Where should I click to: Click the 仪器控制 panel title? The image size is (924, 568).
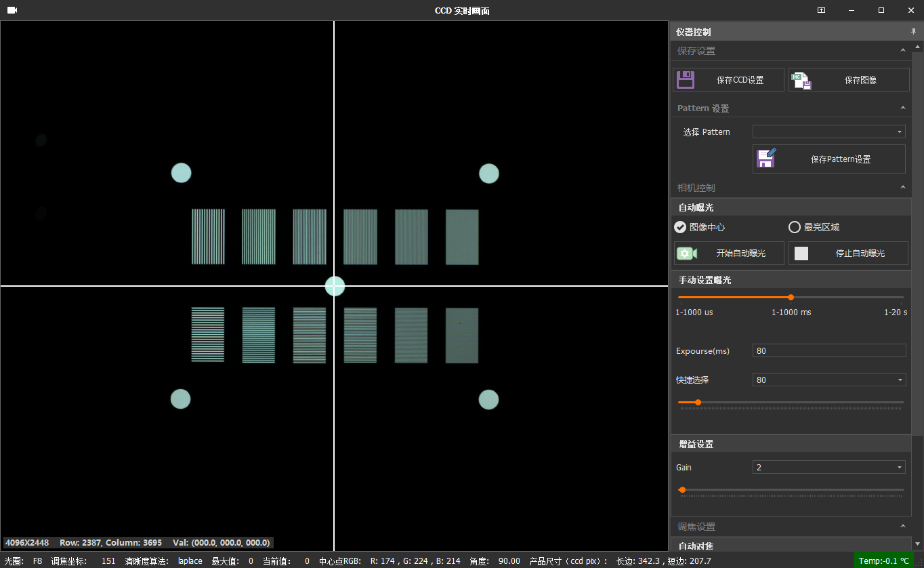tap(694, 32)
